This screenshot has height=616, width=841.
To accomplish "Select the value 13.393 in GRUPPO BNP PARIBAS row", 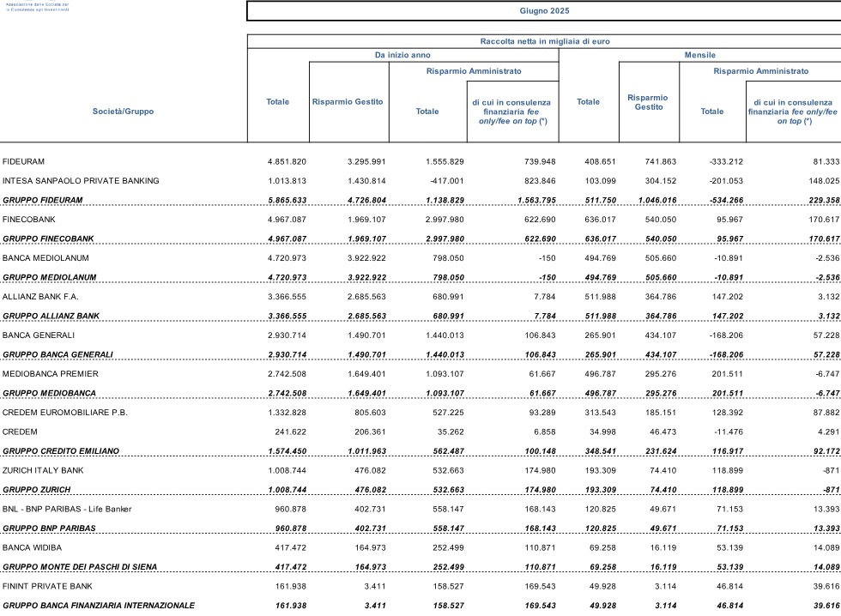I will pyautogui.click(x=826, y=528).
